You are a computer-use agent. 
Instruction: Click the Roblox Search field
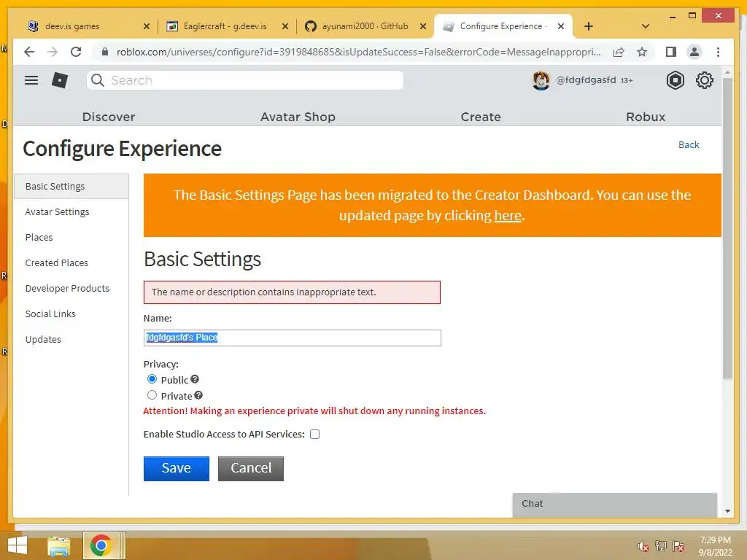(245, 80)
